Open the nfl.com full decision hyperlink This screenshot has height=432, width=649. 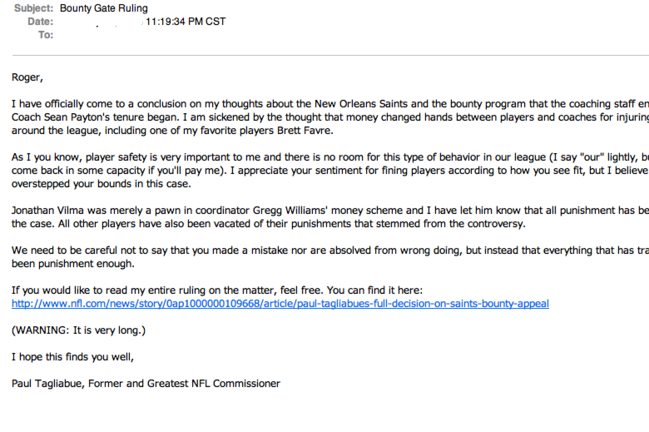280,304
